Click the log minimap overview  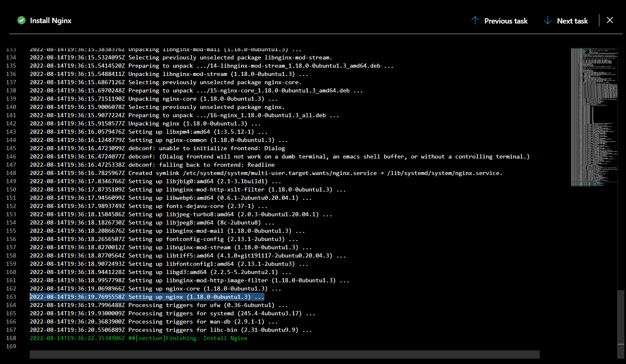point(594,117)
